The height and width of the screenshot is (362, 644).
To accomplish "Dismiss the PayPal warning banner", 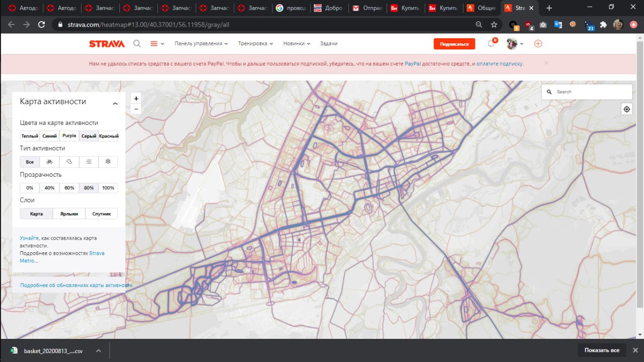I will (546, 63).
